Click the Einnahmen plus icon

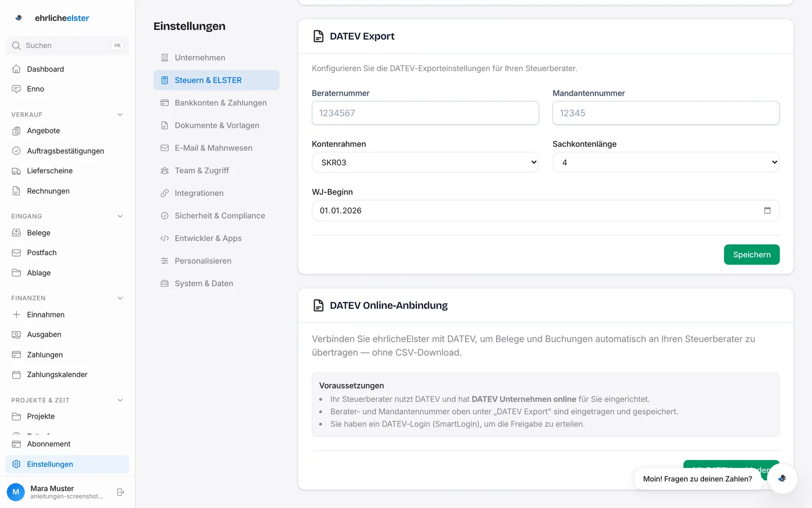click(x=16, y=314)
